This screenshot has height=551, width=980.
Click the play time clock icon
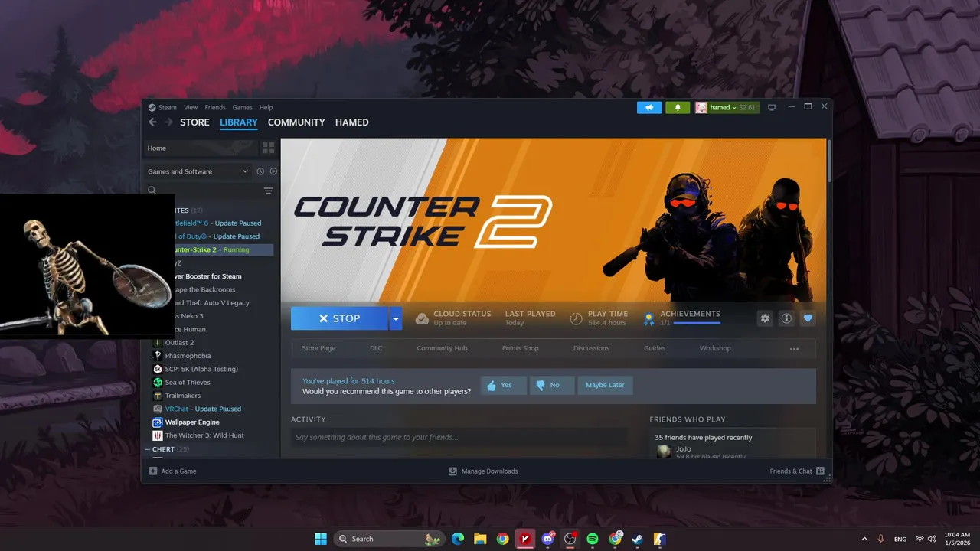(x=576, y=318)
